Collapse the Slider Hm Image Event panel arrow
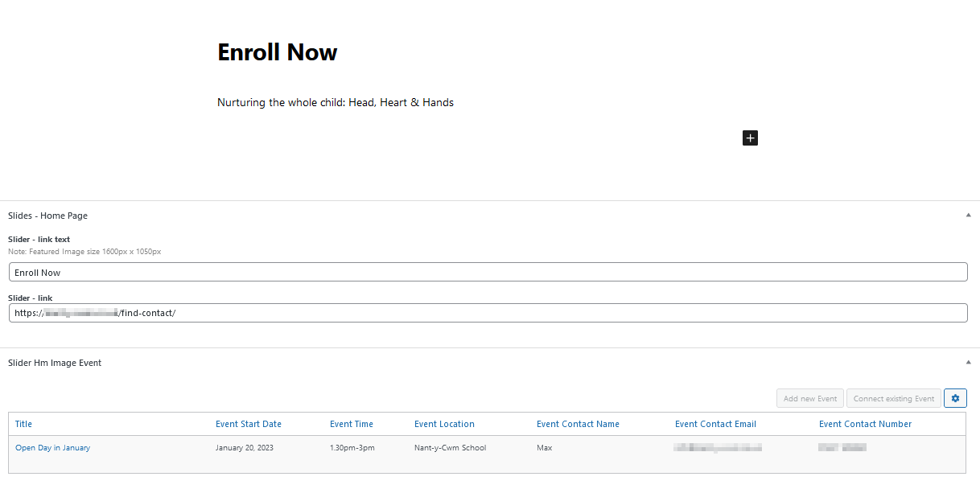This screenshot has width=980, height=489. [x=968, y=363]
